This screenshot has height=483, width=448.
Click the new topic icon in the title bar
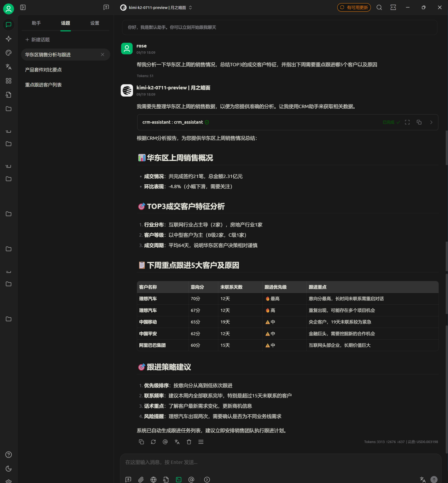point(106,7)
